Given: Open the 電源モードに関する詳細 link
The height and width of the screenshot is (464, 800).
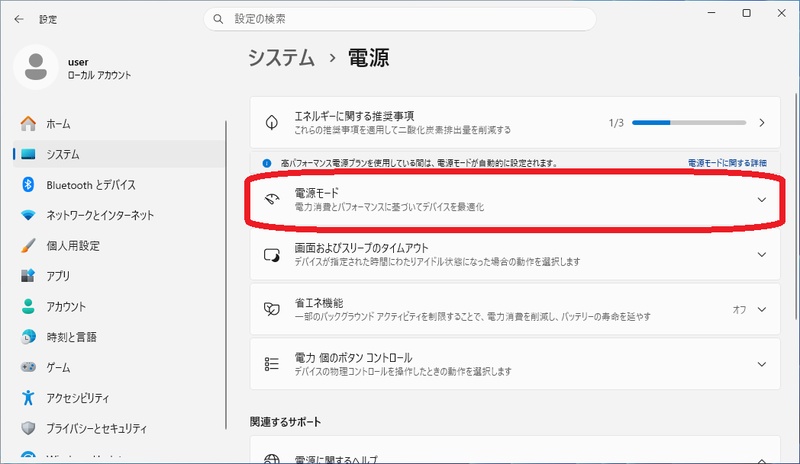Looking at the screenshot, I should click(x=727, y=163).
